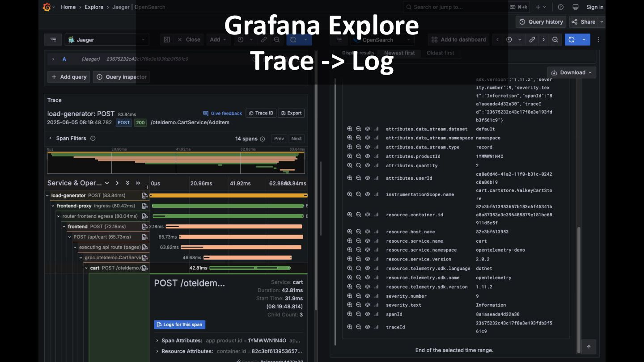Image resolution: width=644 pixels, height=362 pixels.
Task: Open the left pane query library menu
Action: (x=53, y=40)
